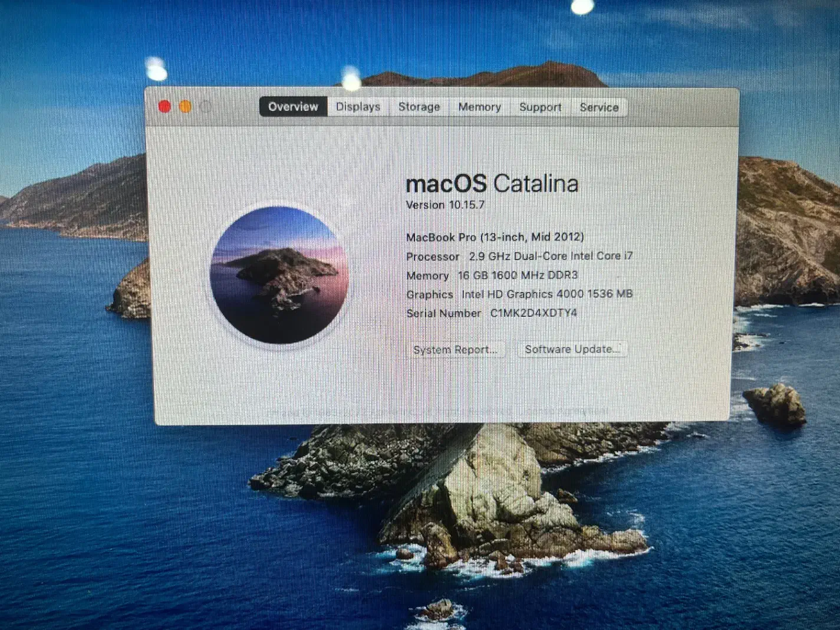This screenshot has width=840, height=630.
Task: Close the About This Mac window
Action: 165,107
